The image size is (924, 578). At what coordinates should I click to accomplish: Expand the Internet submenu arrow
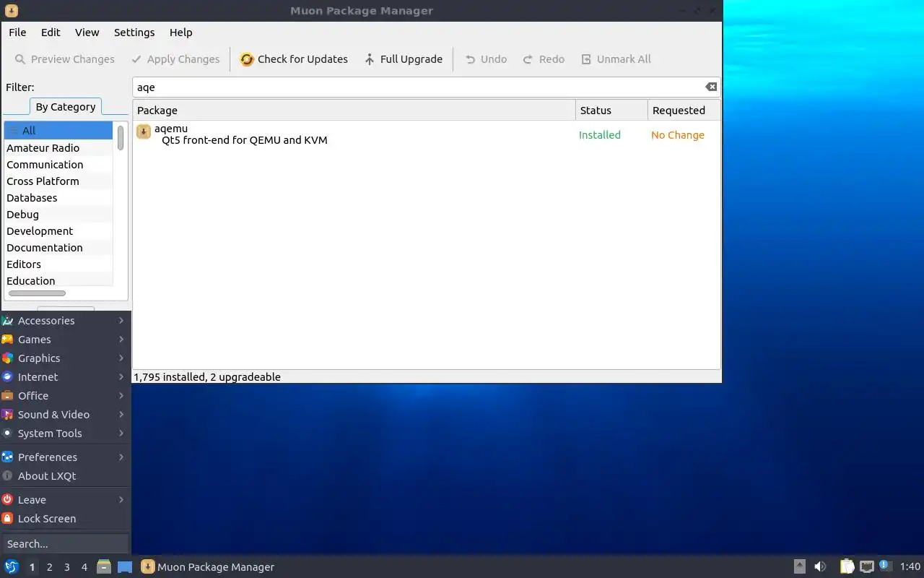pos(121,376)
